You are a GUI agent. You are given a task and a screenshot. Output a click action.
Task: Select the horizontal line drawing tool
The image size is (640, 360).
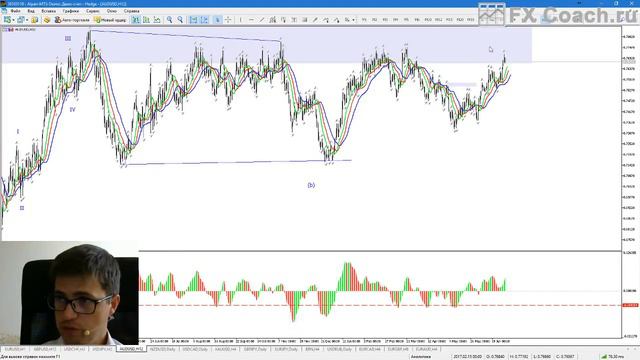tap(251, 20)
